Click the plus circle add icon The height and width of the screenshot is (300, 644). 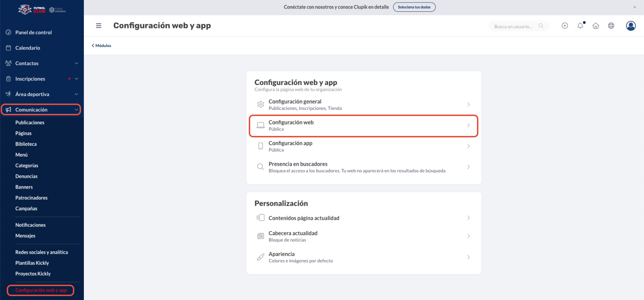coord(565,26)
